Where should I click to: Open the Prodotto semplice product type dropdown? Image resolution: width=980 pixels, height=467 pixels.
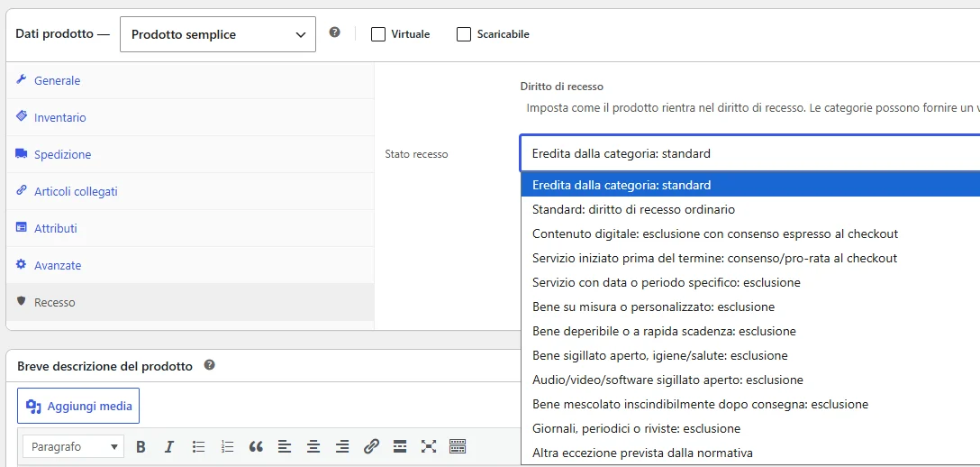coord(217,34)
